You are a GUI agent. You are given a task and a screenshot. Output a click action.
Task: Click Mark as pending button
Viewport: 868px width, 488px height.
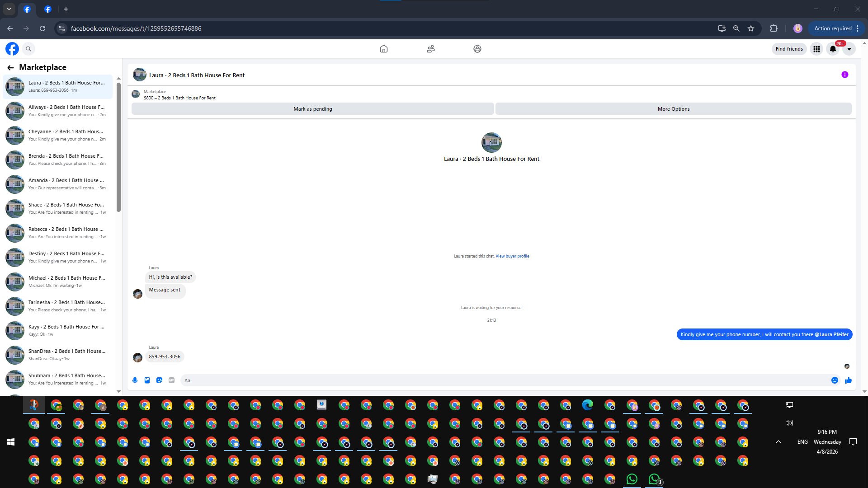pos(312,109)
